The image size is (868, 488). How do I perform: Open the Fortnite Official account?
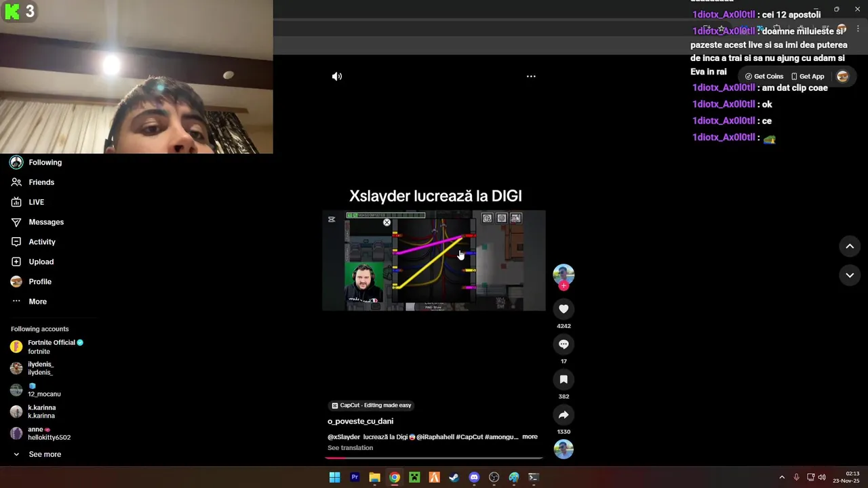click(47, 347)
